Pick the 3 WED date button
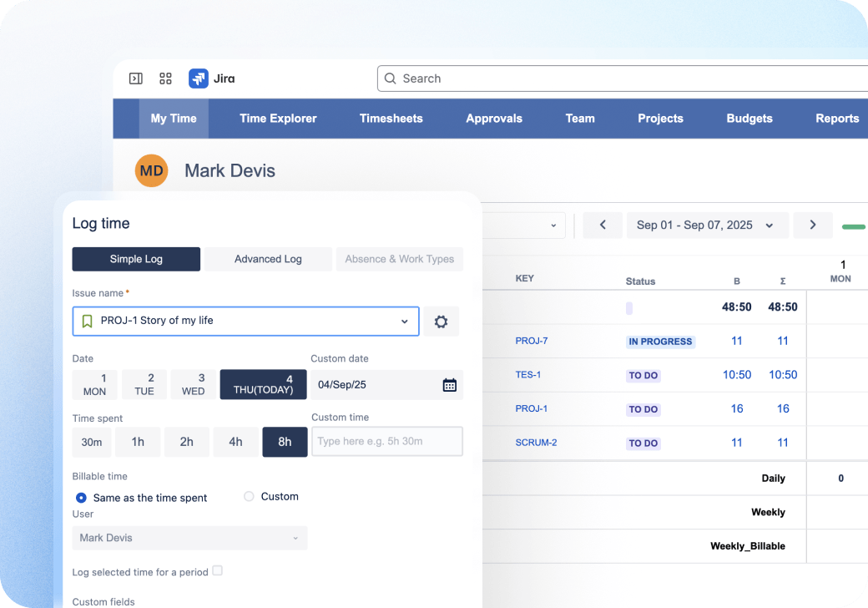This screenshot has height=608, width=868. coord(193,385)
